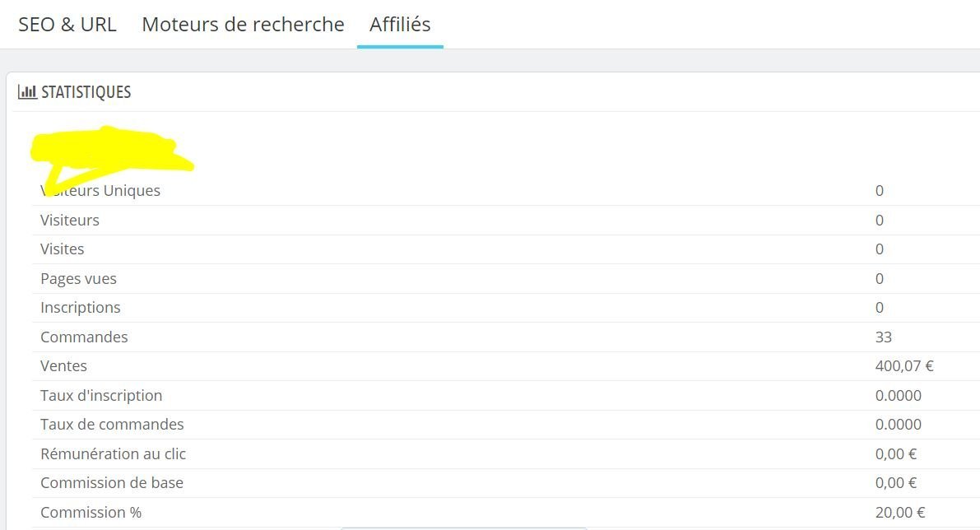
Task: Click the Commission % label
Action: coord(91,513)
